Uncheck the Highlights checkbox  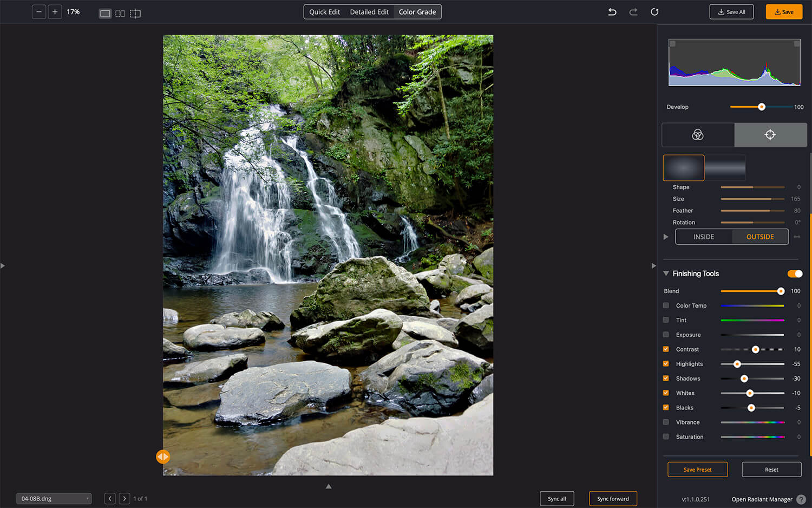tap(666, 364)
